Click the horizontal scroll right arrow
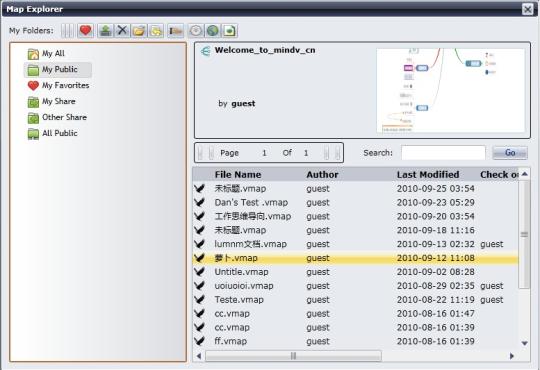540x370 pixels. coord(512,356)
